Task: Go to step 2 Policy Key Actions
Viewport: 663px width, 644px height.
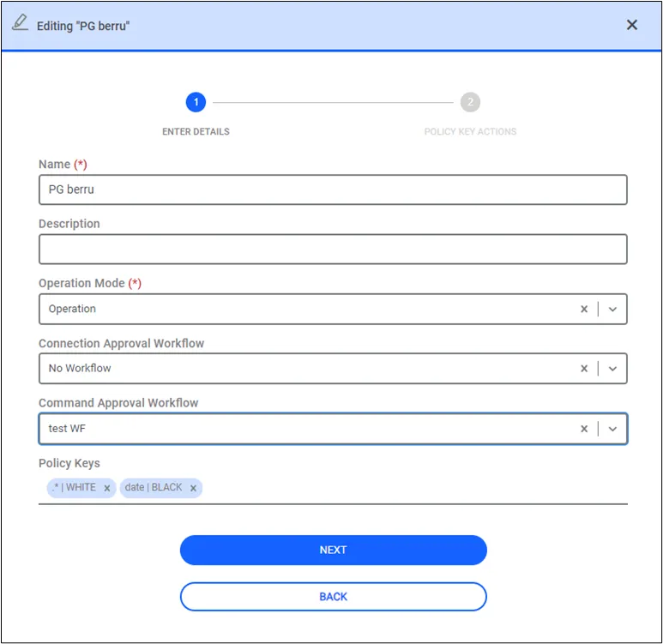Action: (470, 102)
